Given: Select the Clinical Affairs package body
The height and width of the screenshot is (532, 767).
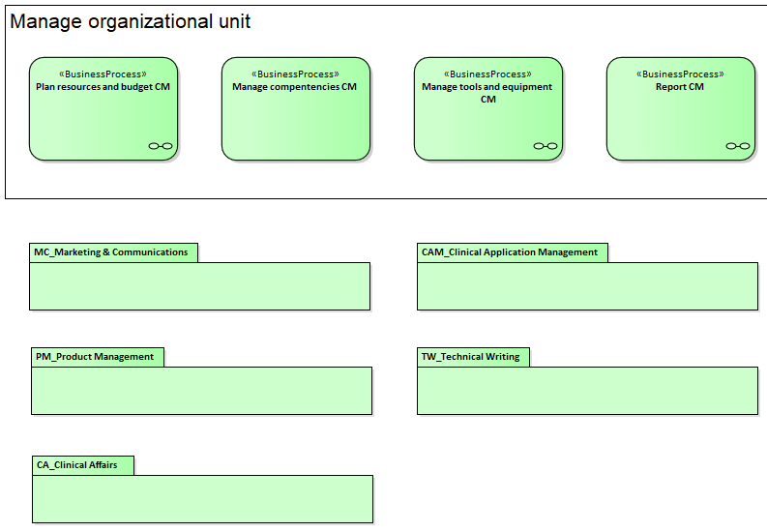Looking at the screenshot, I should tap(202, 499).
